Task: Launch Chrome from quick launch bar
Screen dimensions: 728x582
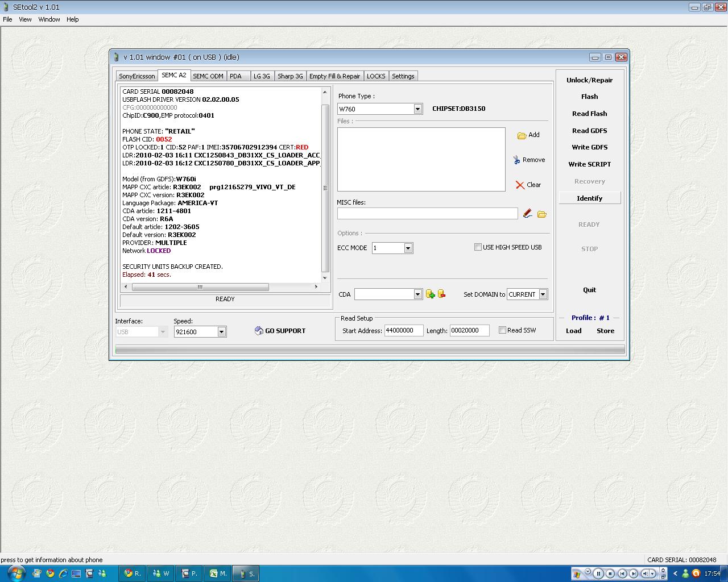Action: [50, 573]
